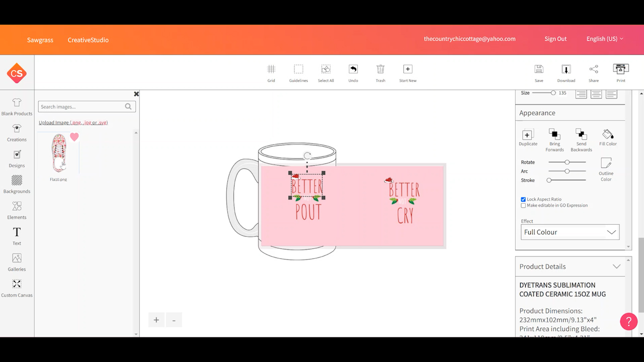This screenshot has width=644, height=362.
Task: Duplicate the selected object
Action: [x=528, y=137]
